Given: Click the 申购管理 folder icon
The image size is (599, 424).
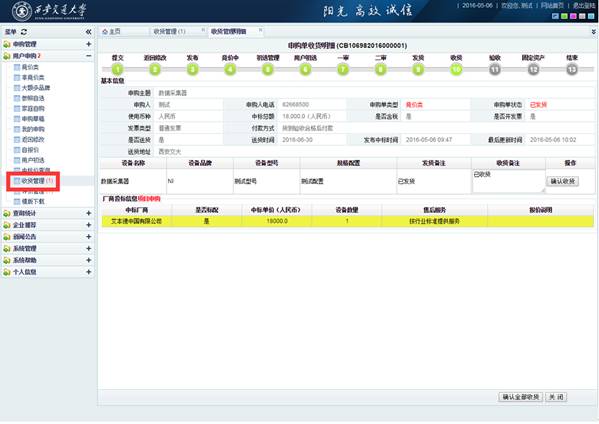Looking at the screenshot, I should pos(6,44).
